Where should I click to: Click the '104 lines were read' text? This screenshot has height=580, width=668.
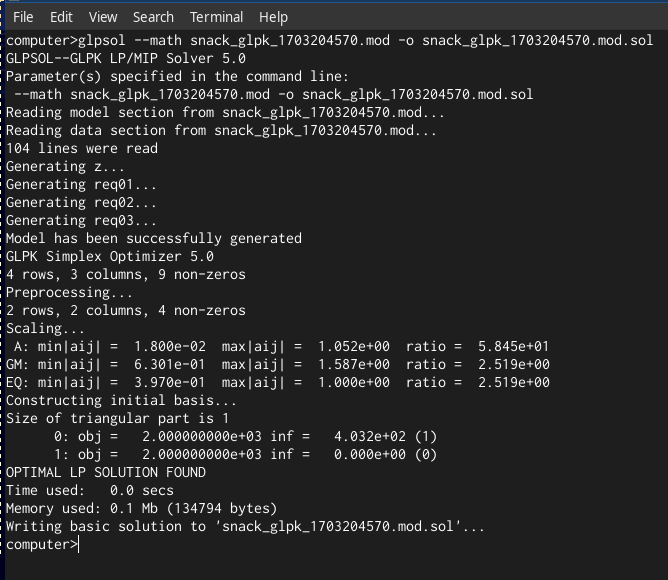[x=82, y=148]
